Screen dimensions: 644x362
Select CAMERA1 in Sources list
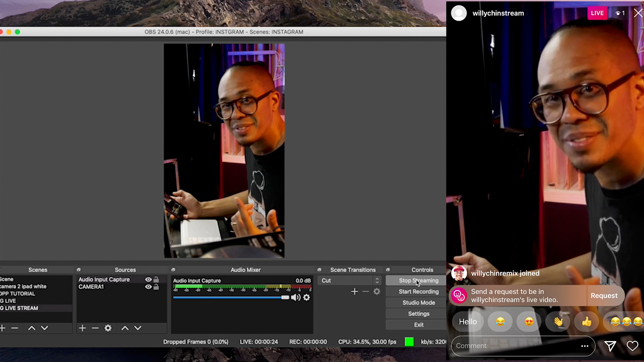[91, 287]
